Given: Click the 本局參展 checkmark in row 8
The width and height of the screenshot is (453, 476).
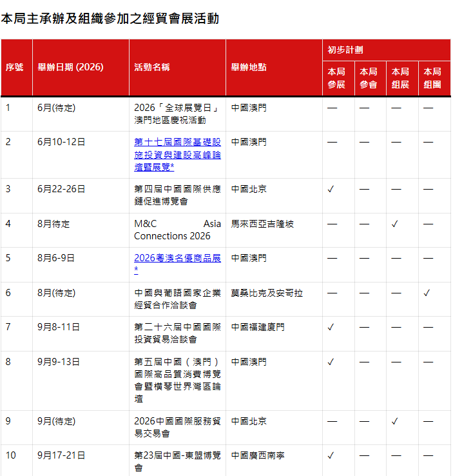Looking at the screenshot, I should click(x=331, y=362).
